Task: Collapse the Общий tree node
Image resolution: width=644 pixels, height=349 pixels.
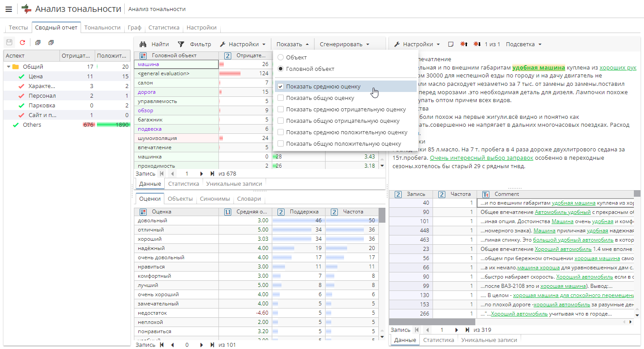Action: click(x=8, y=67)
